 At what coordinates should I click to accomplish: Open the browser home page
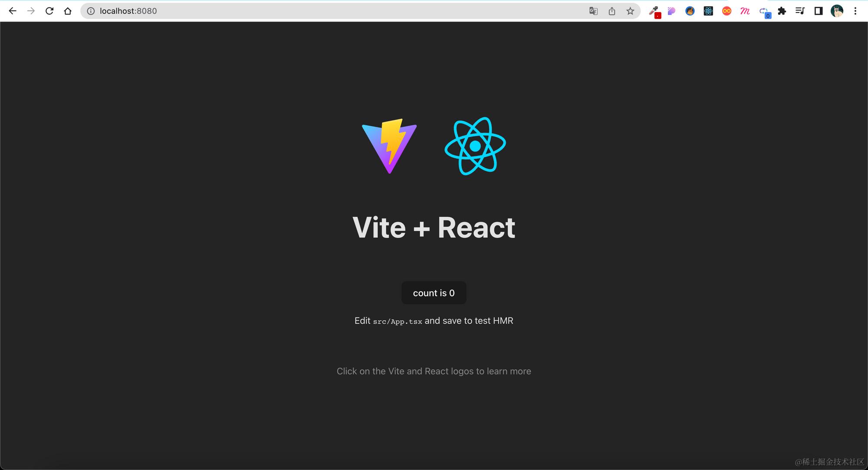[68, 11]
